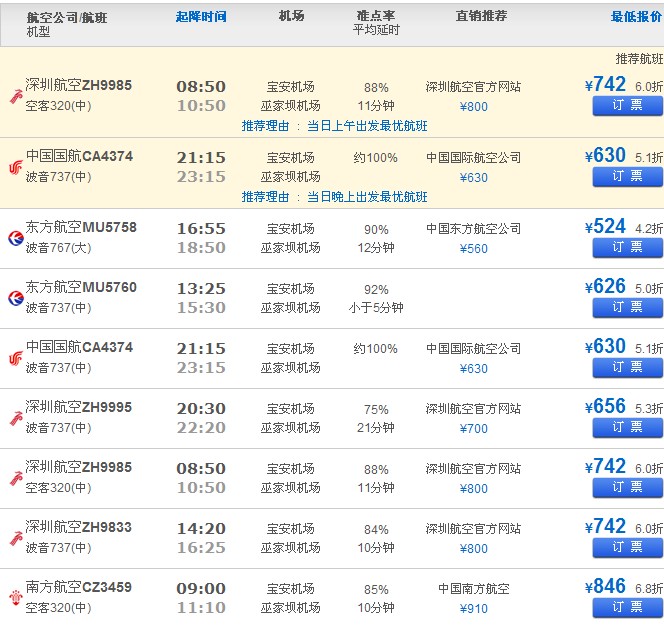Click the 75% on-time rate

(x=376, y=409)
